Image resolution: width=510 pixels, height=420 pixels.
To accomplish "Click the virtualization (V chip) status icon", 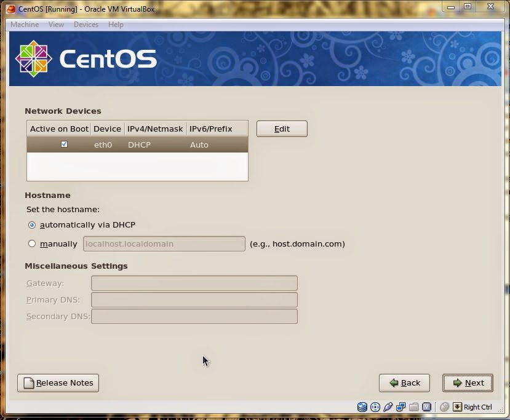I will tap(427, 407).
